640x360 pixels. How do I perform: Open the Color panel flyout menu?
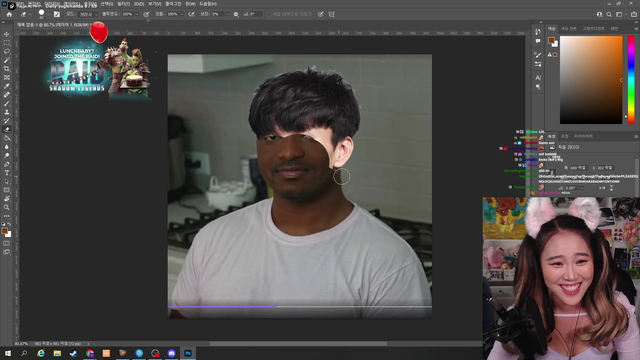[x=636, y=29]
